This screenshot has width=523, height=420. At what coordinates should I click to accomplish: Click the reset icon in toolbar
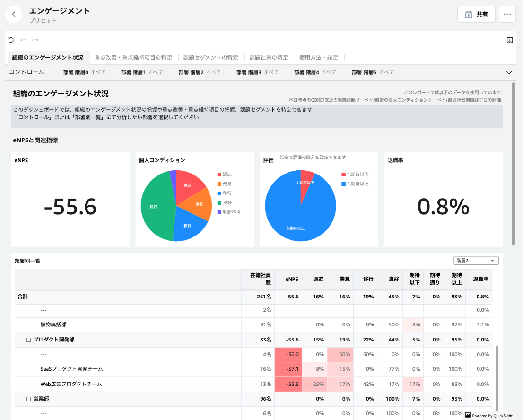(x=11, y=40)
